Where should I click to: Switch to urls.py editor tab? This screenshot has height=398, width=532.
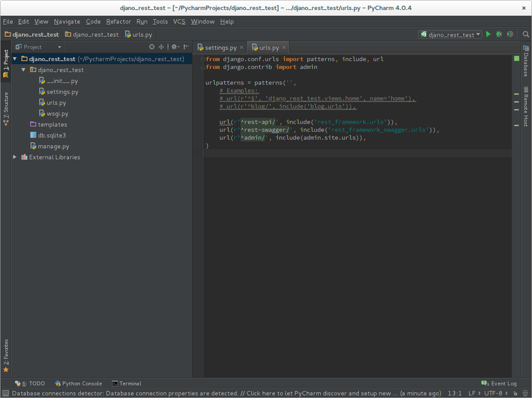point(268,47)
